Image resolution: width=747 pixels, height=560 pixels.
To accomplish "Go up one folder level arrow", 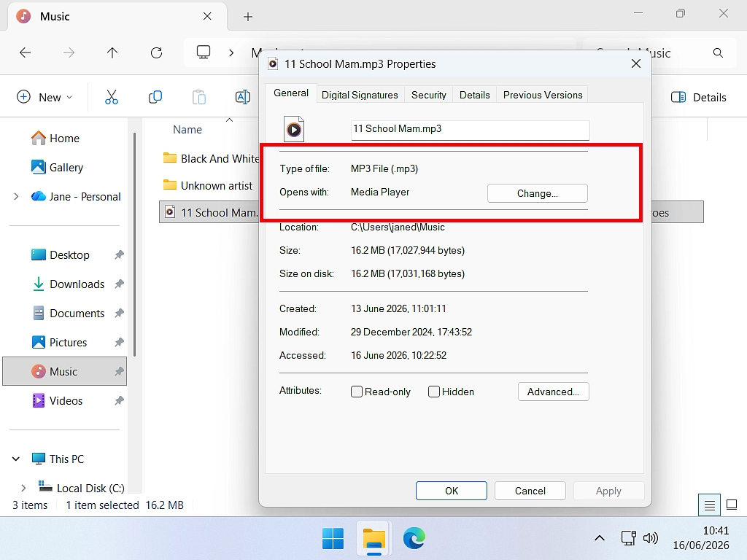I will (112, 52).
